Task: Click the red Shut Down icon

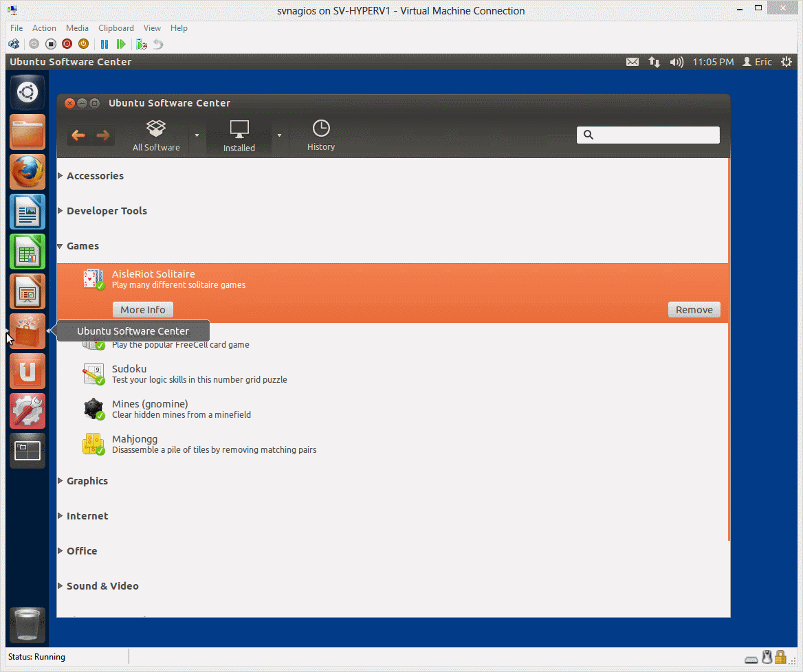Action: click(x=67, y=44)
